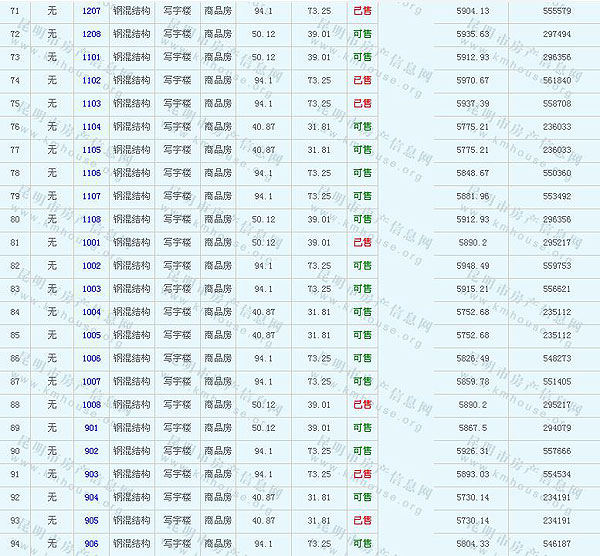The width and height of the screenshot is (600, 556).
Task: Click room number 1208
Action: pos(91,34)
